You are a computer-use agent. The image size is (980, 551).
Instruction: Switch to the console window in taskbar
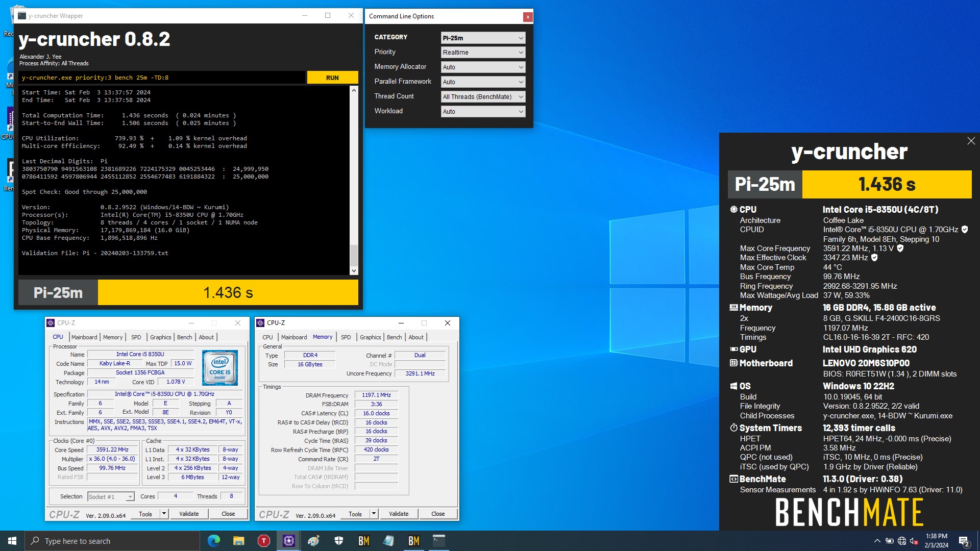pyautogui.click(x=439, y=541)
